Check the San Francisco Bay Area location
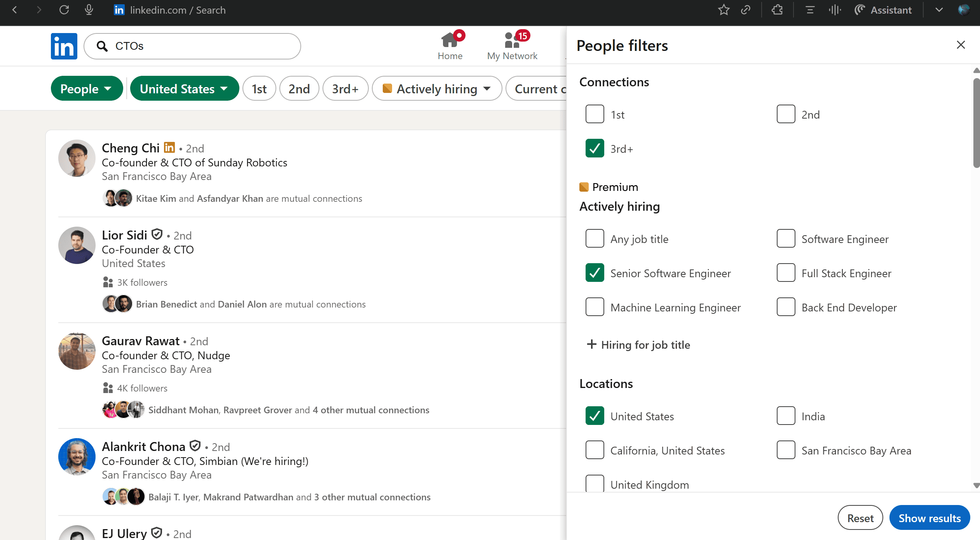The width and height of the screenshot is (980, 540). pos(786,450)
